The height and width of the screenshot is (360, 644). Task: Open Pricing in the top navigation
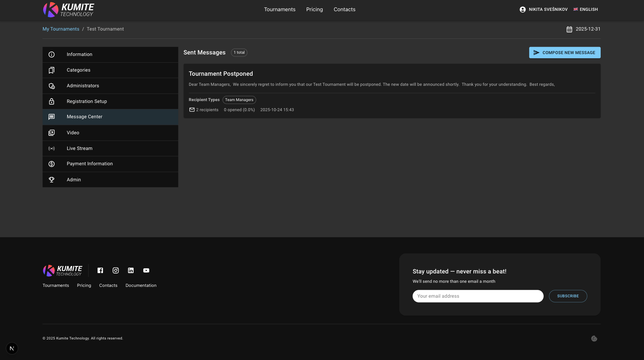[314, 10]
